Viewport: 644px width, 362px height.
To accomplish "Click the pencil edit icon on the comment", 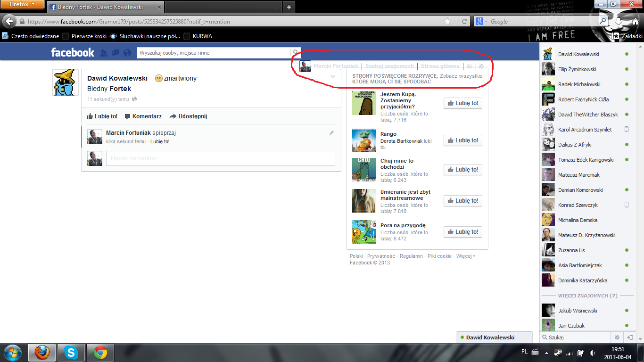I will (x=331, y=133).
